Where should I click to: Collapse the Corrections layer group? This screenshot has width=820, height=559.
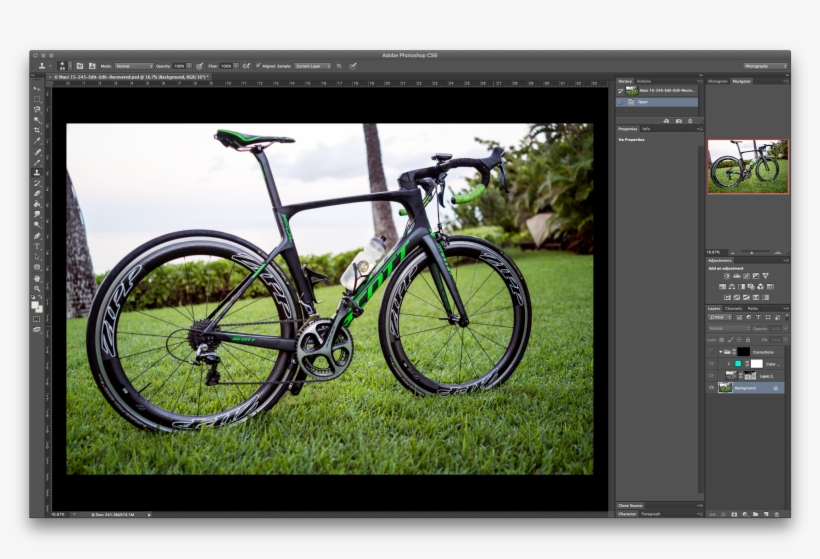(721, 352)
